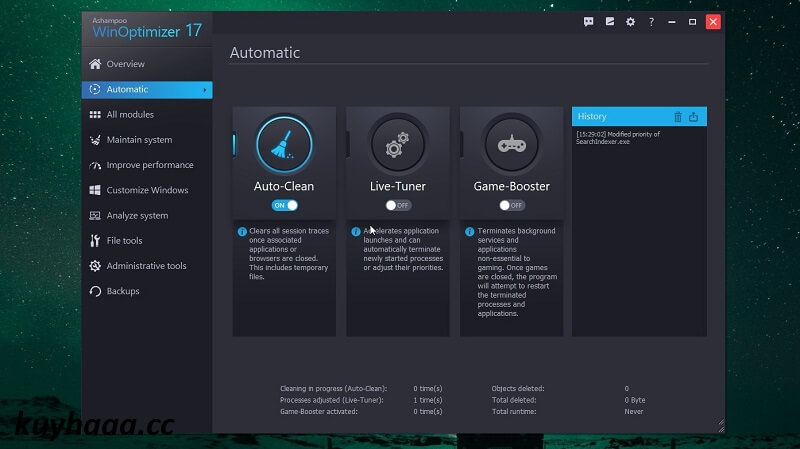Image resolution: width=800 pixels, height=449 pixels.
Task: Turn off the Auto-Clean switch
Action: pyautogui.click(x=284, y=205)
